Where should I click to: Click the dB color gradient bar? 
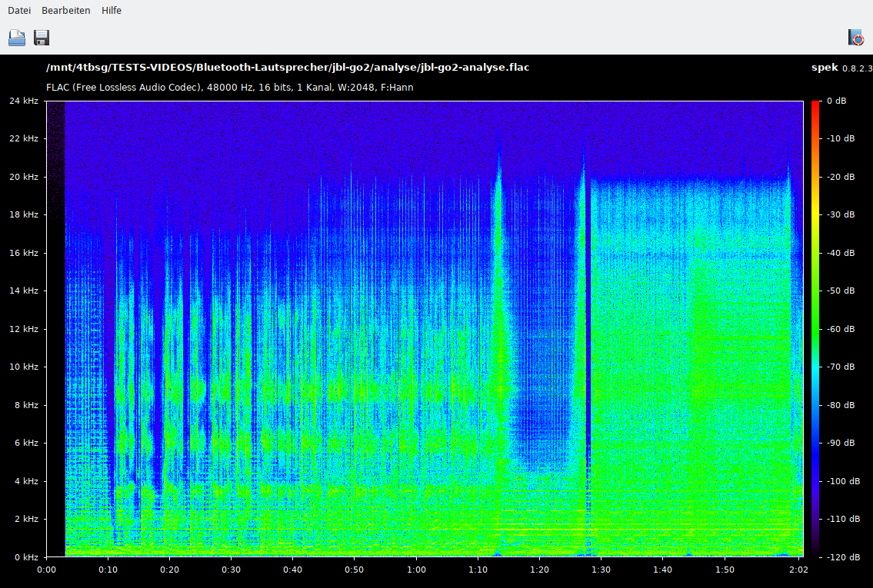coord(815,329)
